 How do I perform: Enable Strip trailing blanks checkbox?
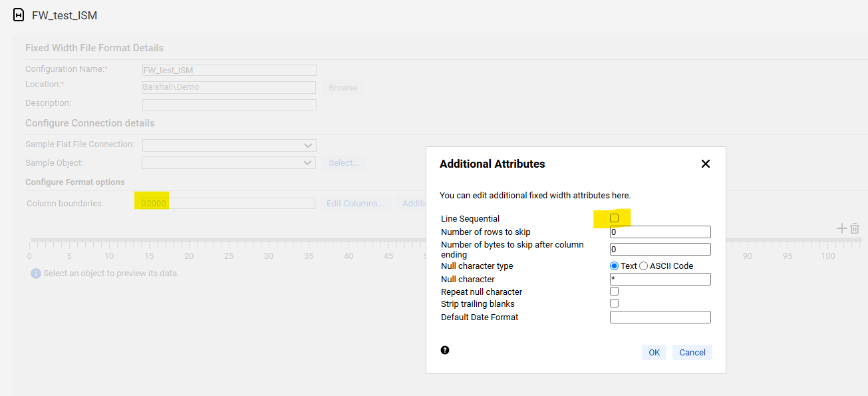[x=614, y=303]
